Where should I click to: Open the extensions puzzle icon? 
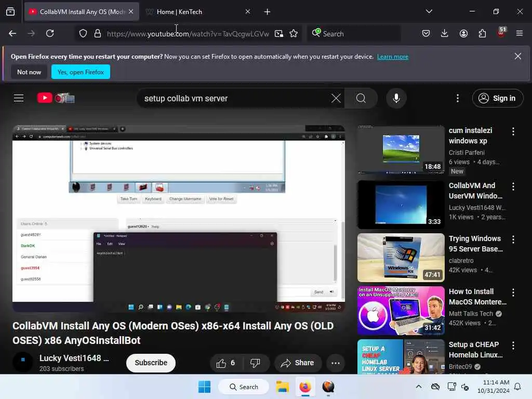(x=482, y=33)
